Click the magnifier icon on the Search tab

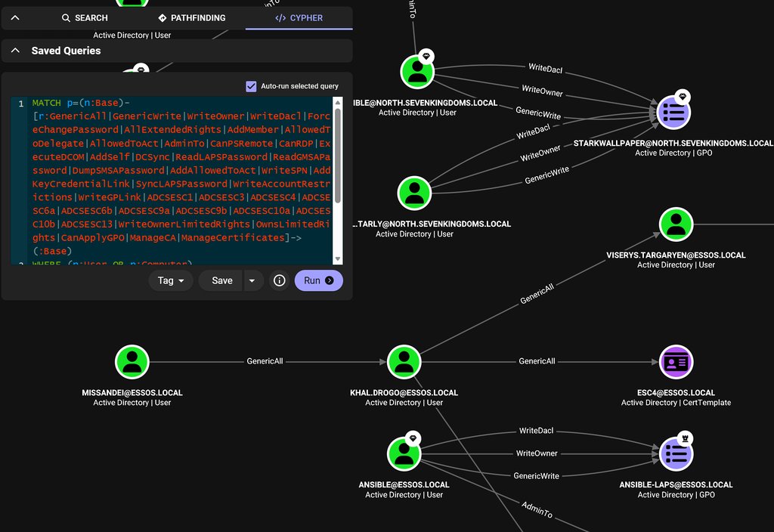click(x=66, y=18)
